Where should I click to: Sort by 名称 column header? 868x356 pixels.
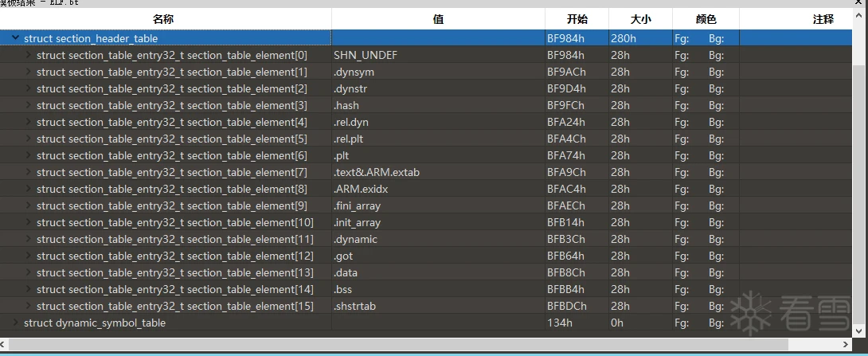[x=166, y=19]
